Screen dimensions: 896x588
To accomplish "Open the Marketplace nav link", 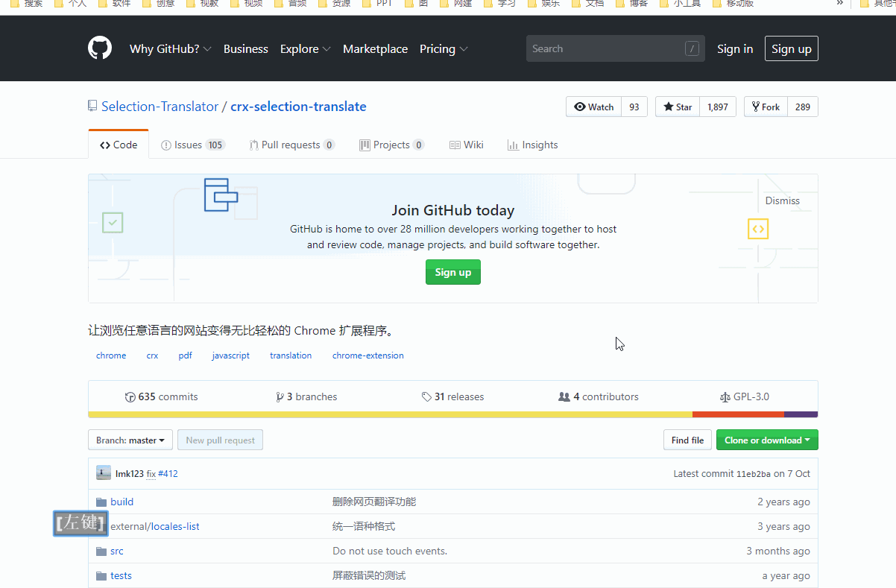I will click(x=375, y=48).
